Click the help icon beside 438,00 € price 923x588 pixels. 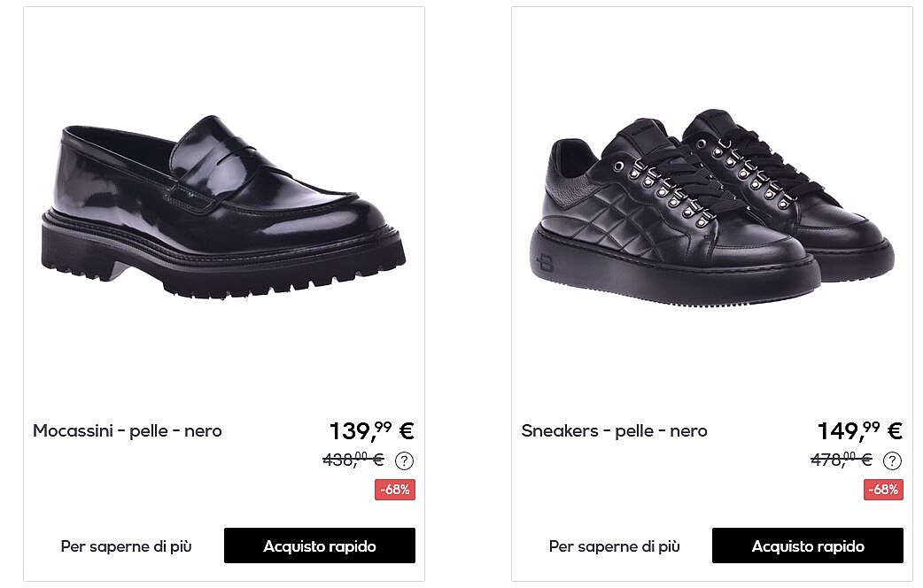pyautogui.click(x=404, y=460)
